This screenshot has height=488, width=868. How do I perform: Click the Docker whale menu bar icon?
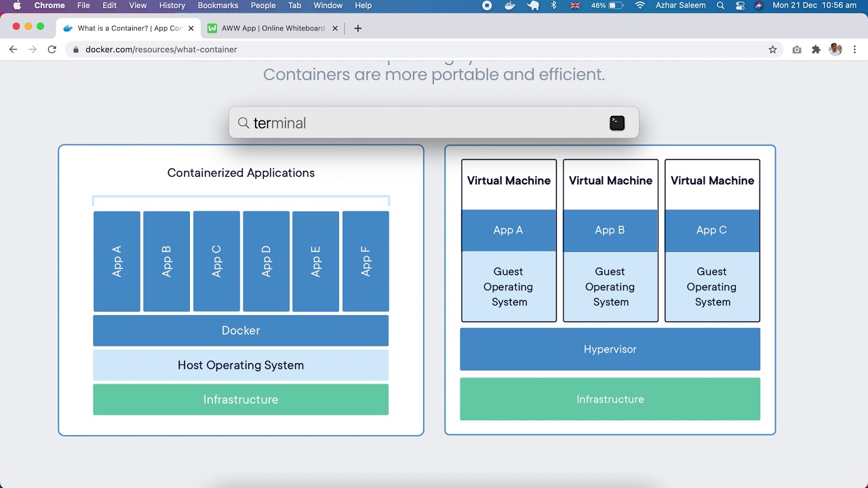[511, 5]
